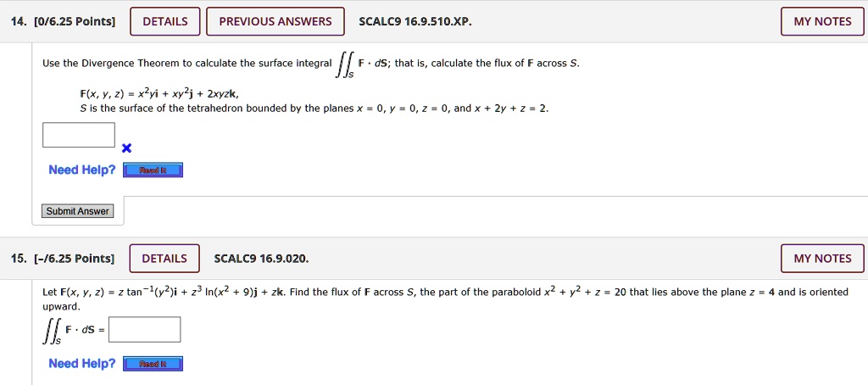Focus the flux answer box in question 15
The height and width of the screenshot is (385, 868).
[x=144, y=329]
